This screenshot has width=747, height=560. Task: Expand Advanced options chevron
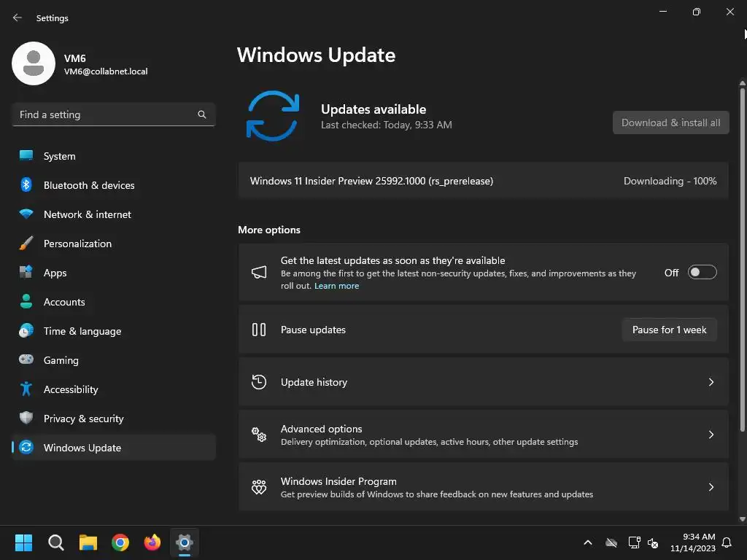(711, 435)
